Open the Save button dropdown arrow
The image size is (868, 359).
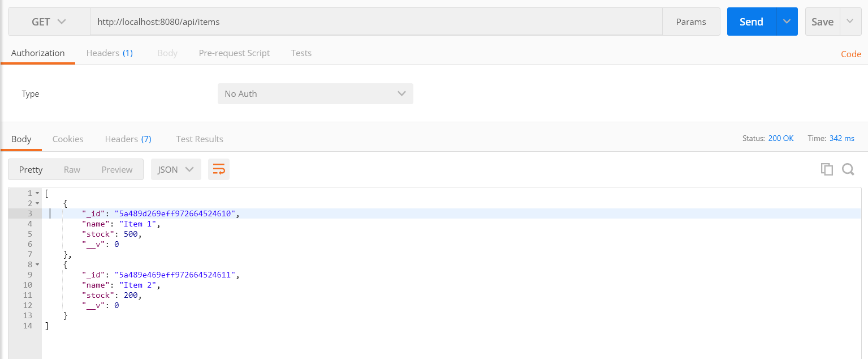click(850, 22)
